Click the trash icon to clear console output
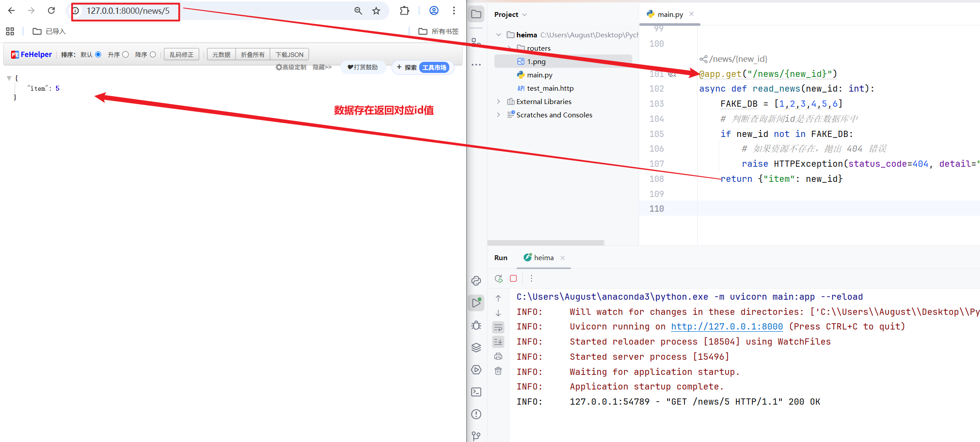 [x=498, y=371]
